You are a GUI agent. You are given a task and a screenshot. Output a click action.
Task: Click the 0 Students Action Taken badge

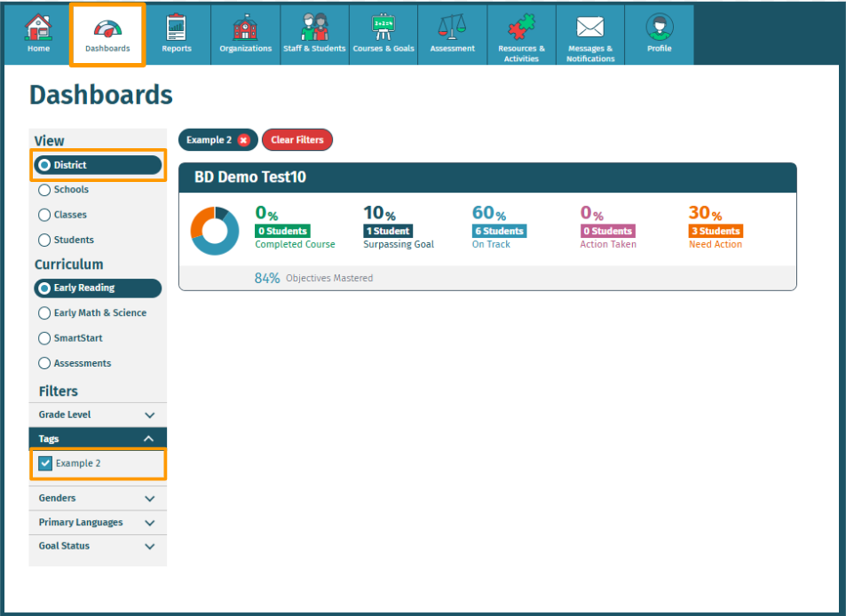pyautogui.click(x=607, y=232)
